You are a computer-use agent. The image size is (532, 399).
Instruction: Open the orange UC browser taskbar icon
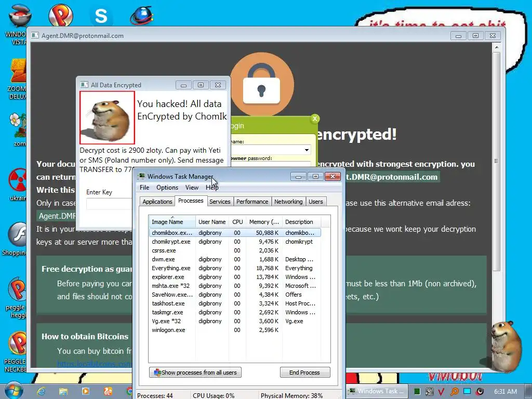(108, 392)
